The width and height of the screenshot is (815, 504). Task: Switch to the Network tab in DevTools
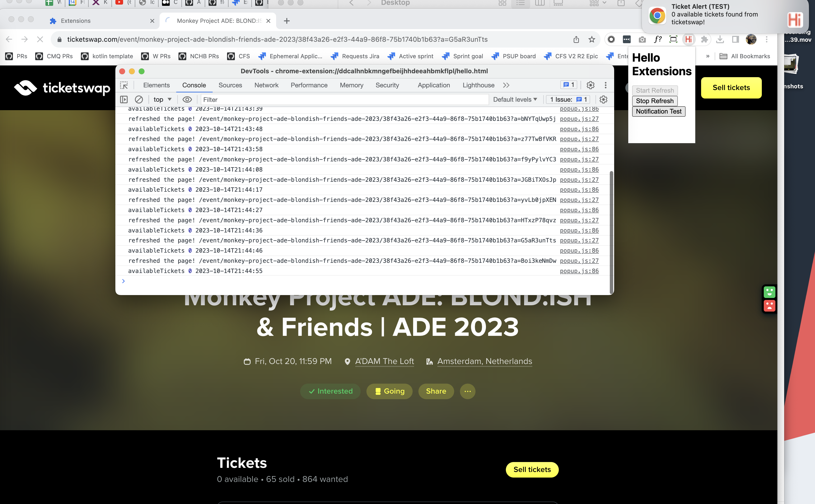[266, 85]
